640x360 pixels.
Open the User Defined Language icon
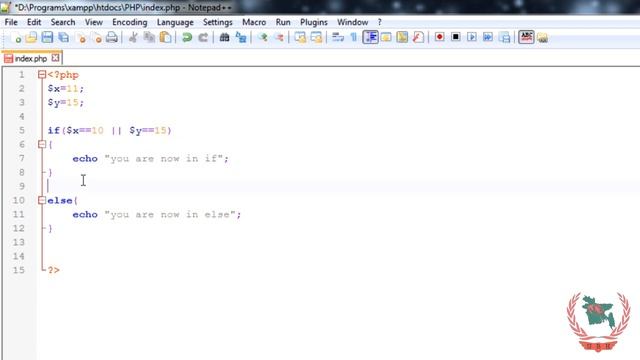386,38
